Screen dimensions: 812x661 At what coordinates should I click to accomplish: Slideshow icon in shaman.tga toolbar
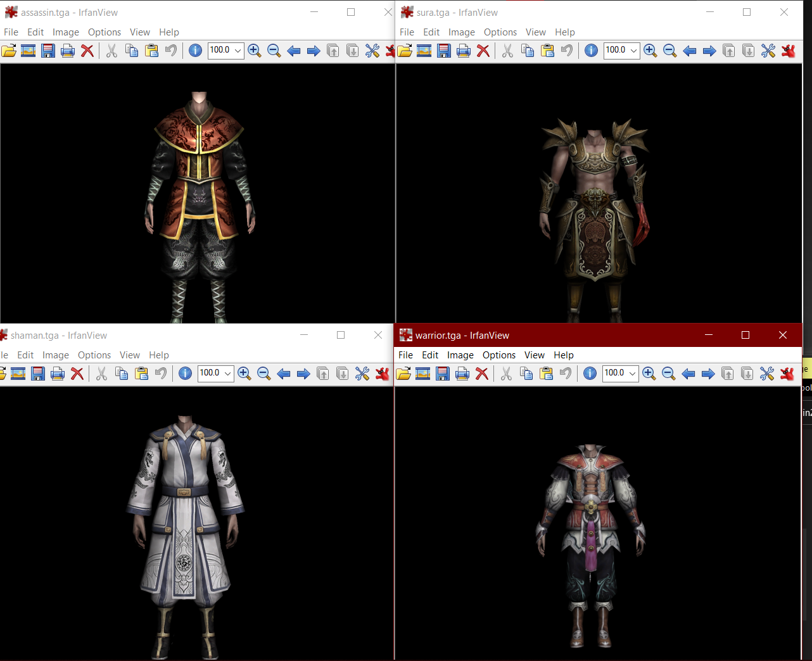pyautogui.click(x=18, y=374)
